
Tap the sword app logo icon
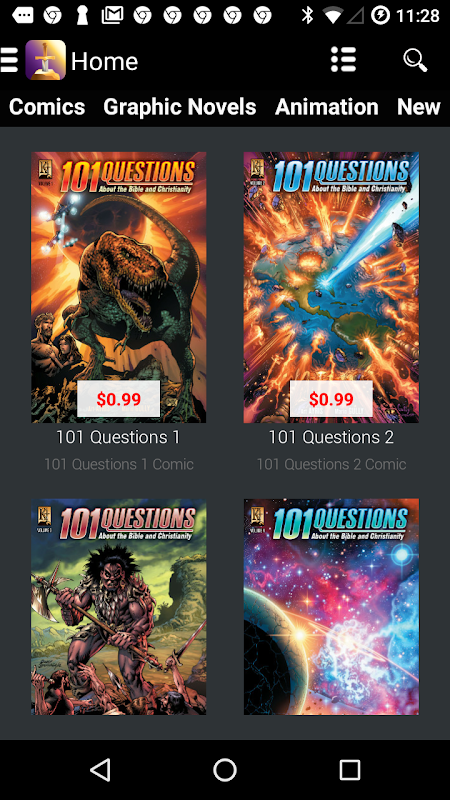click(x=45, y=60)
